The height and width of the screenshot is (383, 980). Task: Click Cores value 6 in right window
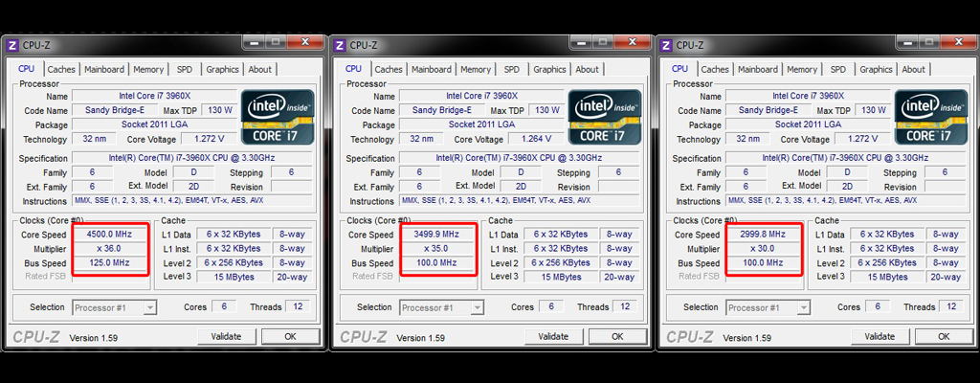[879, 306]
